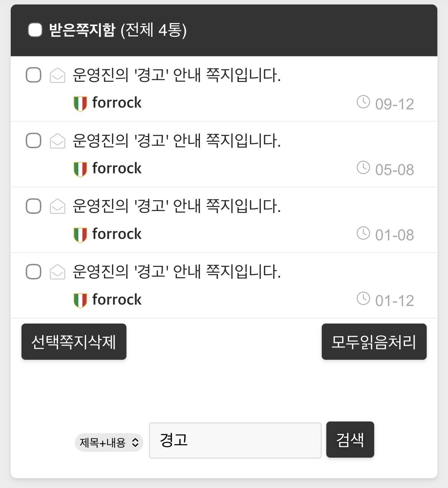Click the envelope icon of the 05-08 message

click(58, 141)
